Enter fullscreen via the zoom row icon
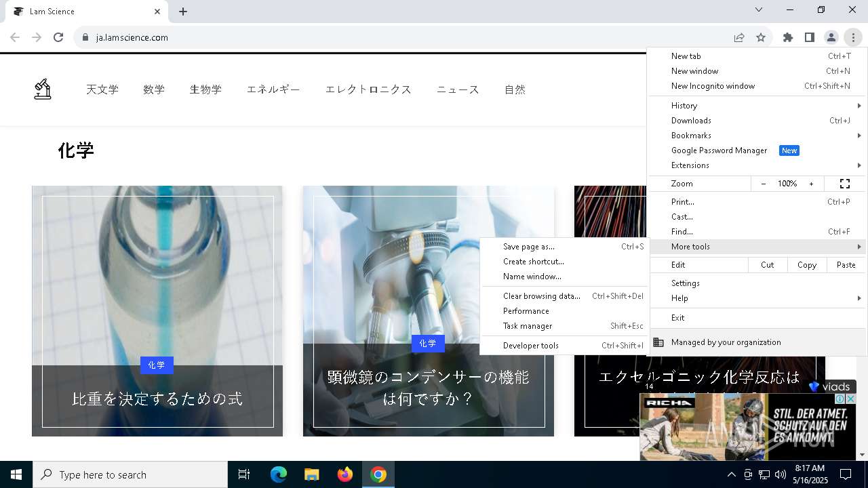 point(845,184)
